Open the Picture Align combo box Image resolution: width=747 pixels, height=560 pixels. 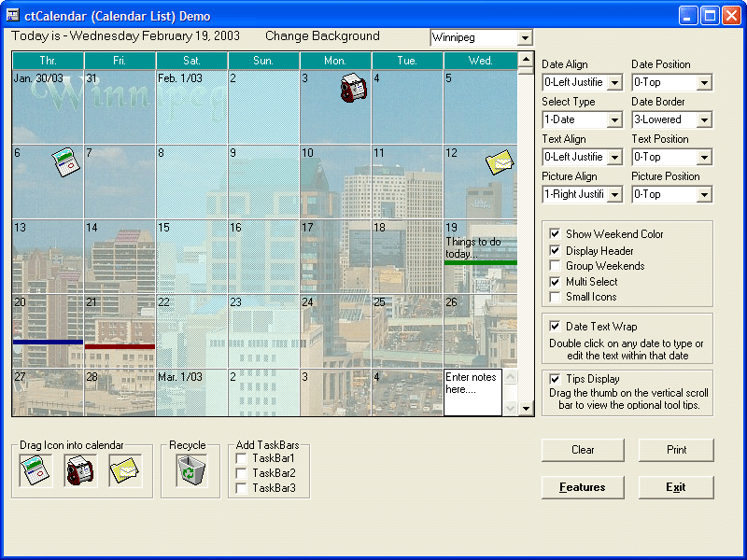click(614, 194)
